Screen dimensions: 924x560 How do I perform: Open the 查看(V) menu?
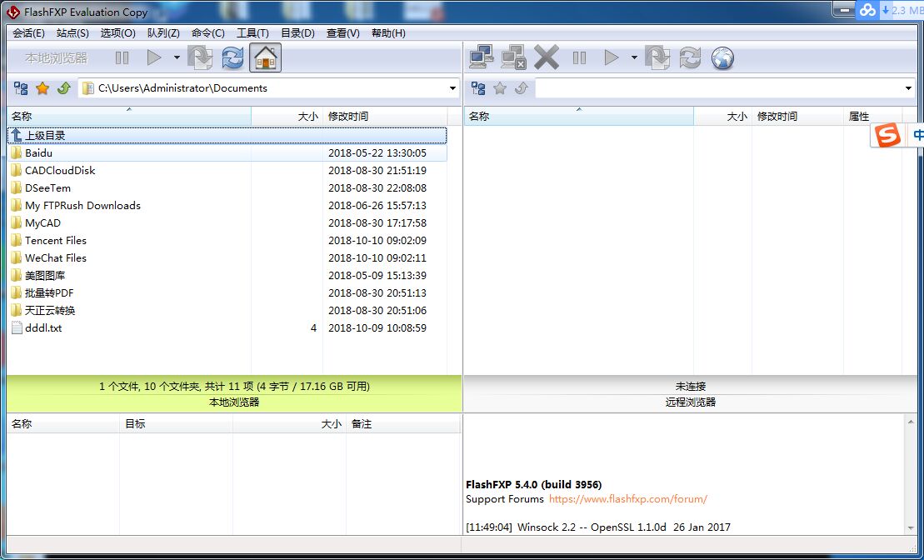point(343,33)
